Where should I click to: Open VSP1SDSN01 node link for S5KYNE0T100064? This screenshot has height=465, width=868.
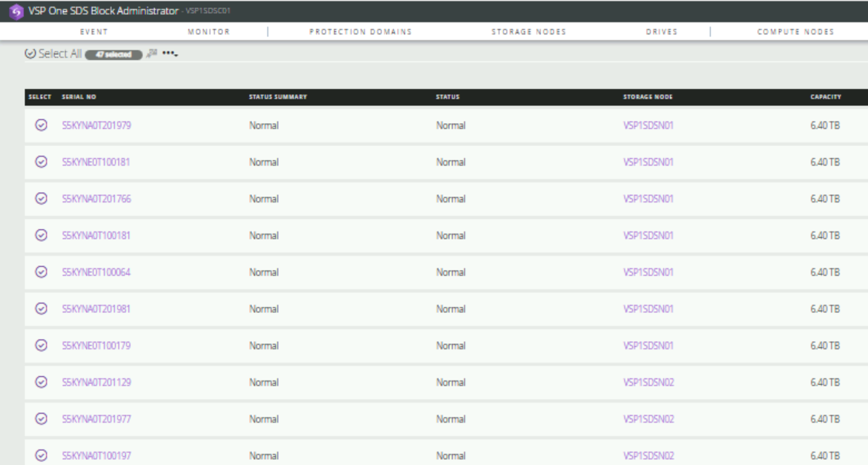pyautogui.click(x=649, y=272)
